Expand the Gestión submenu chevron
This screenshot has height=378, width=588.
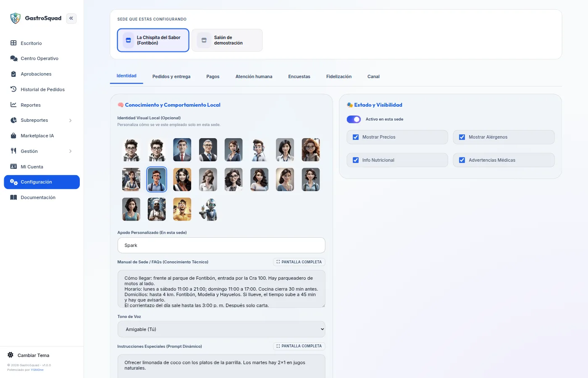(70, 151)
